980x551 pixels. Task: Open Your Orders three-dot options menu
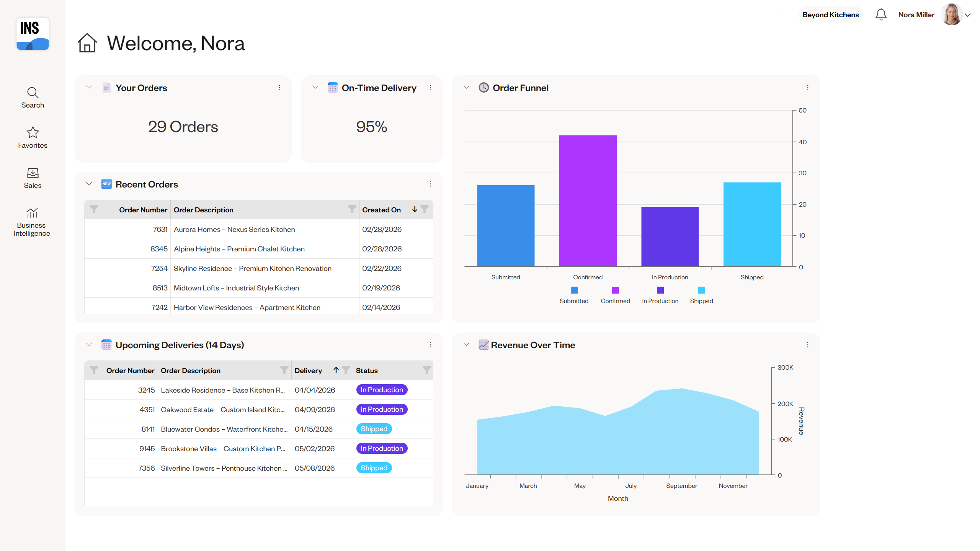[279, 88]
